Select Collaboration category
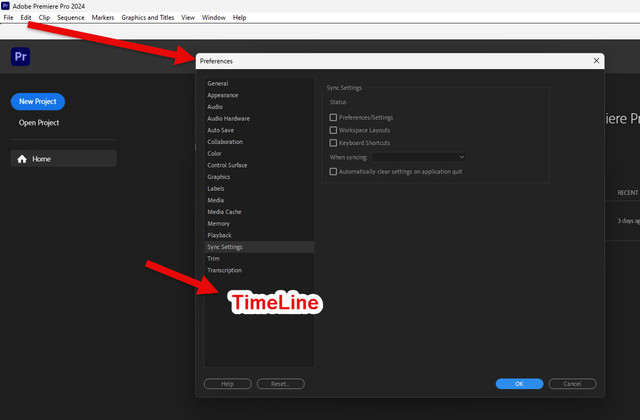 (259, 142)
